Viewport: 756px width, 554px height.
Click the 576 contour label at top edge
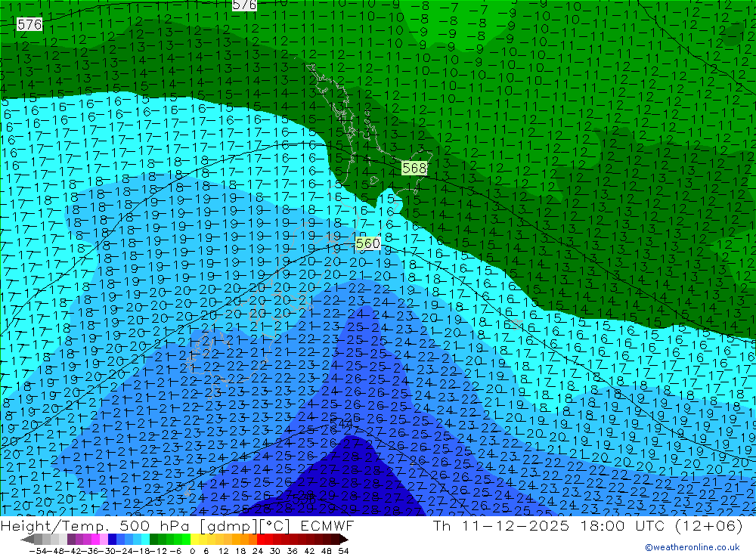[243, 5]
